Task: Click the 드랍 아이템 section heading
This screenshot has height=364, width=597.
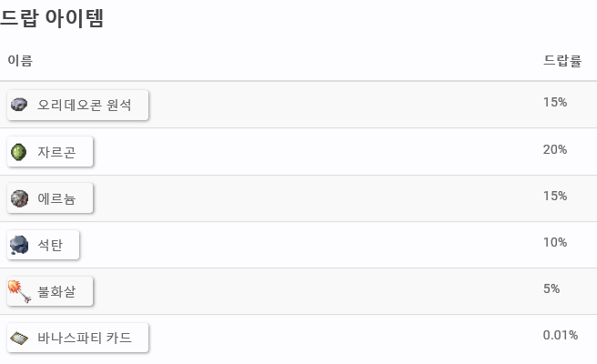Action: (52, 17)
